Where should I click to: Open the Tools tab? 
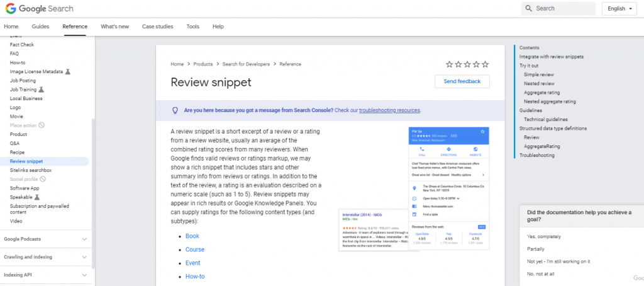[x=192, y=26]
